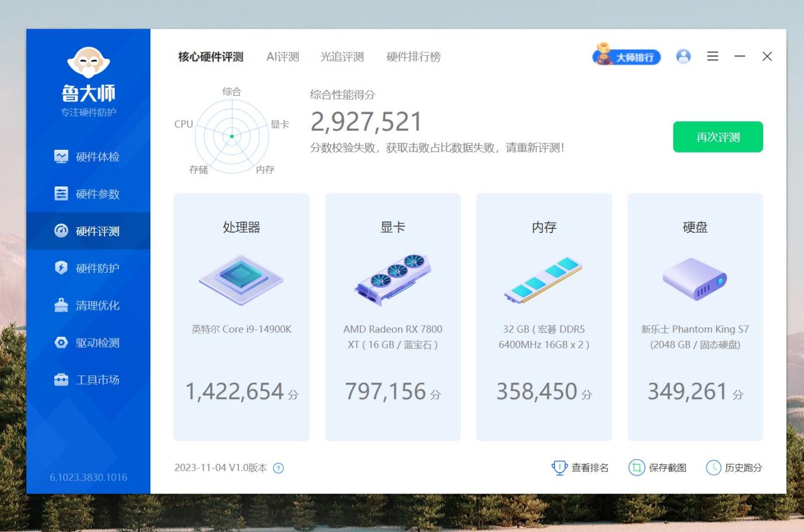Viewport: 804px width, 532px height.
Task: Click the 新乐士 Phantom King S7 text
Action: pos(695,337)
